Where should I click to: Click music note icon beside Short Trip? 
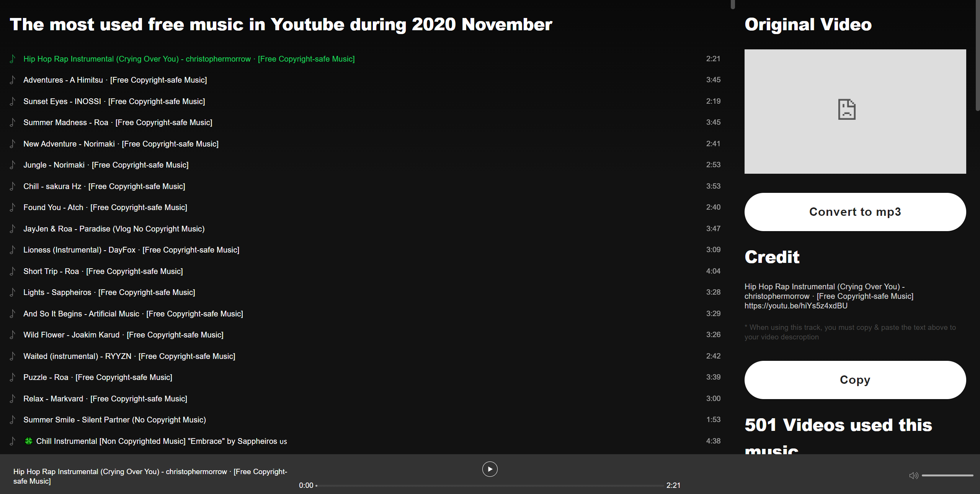tap(13, 271)
